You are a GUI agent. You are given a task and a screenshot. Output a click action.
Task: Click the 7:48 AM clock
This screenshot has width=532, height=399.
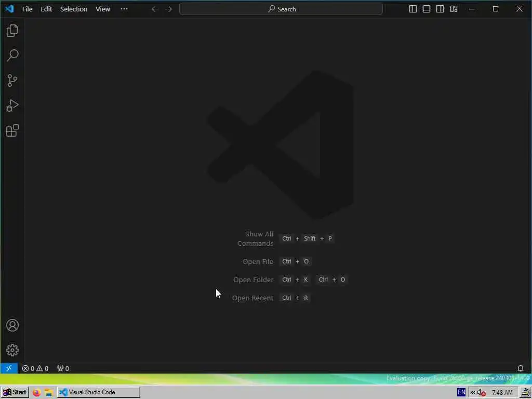502,393
